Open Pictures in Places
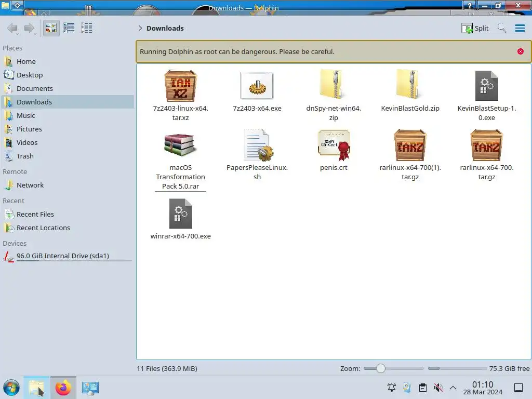Image resolution: width=532 pixels, height=399 pixels. coord(67,129)
